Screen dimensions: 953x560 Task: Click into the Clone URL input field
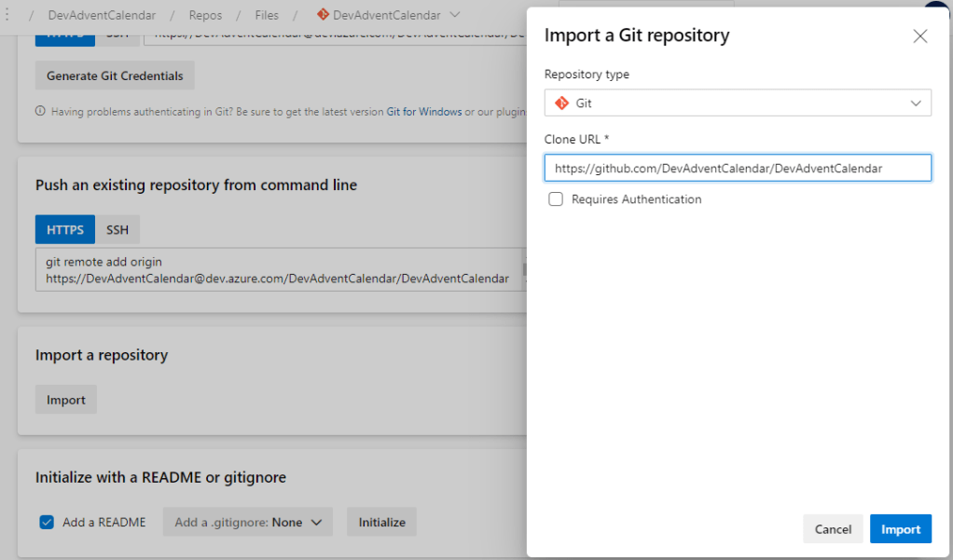(737, 168)
